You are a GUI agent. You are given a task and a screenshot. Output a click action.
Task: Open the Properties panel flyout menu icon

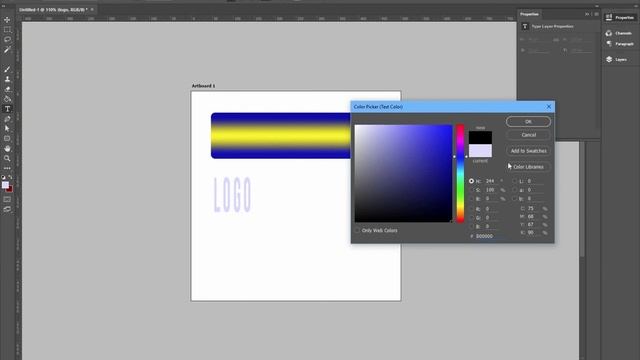[x=596, y=14]
